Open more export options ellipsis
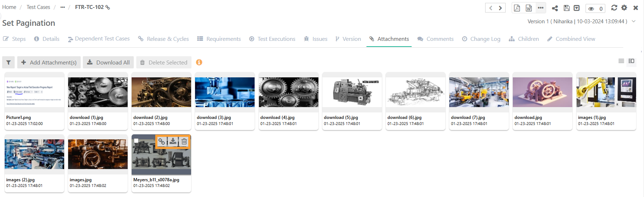This screenshot has height=197, width=644. [x=541, y=8]
